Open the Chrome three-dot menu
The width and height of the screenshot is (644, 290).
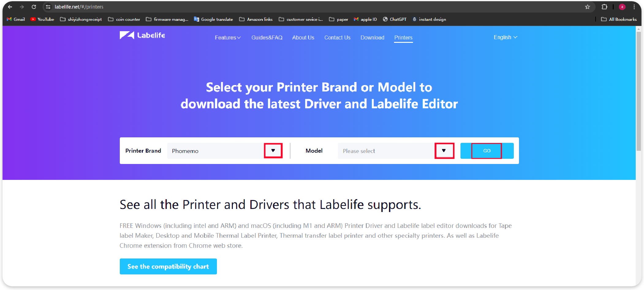(x=634, y=7)
